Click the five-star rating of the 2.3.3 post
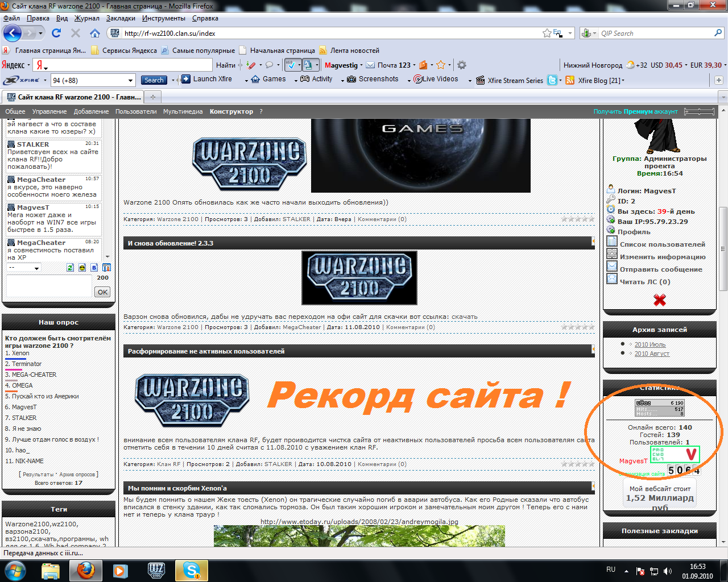728x582 pixels. coord(578,327)
